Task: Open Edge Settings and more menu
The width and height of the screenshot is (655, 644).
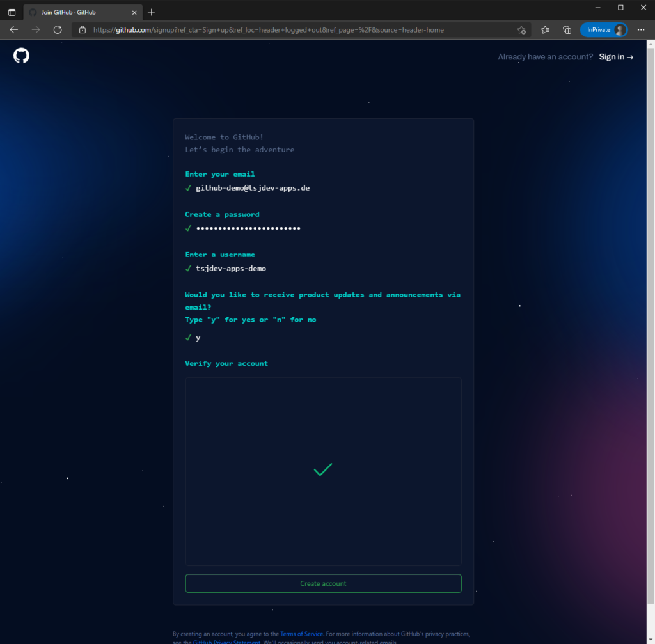Action: click(641, 29)
